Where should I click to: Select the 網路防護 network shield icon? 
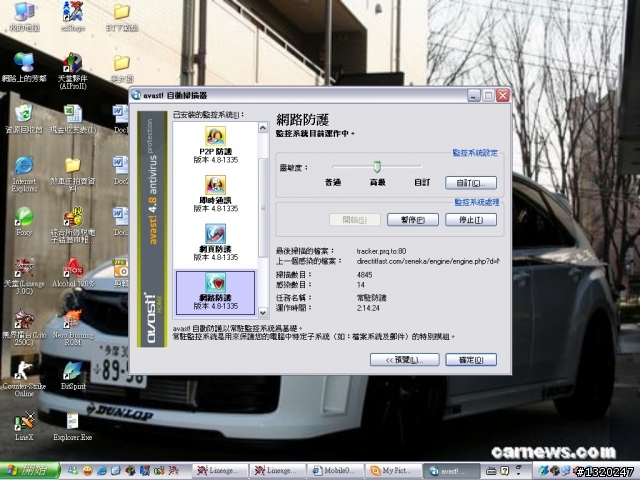pyautogui.click(x=216, y=282)
